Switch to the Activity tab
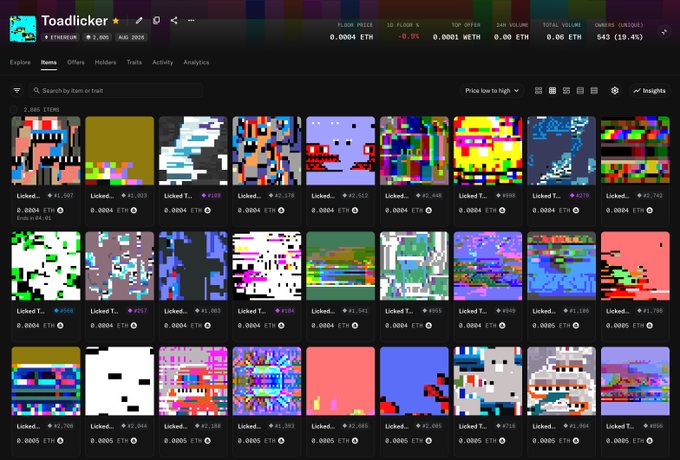This screenshot has height=460, width=680. coord(163,62)
